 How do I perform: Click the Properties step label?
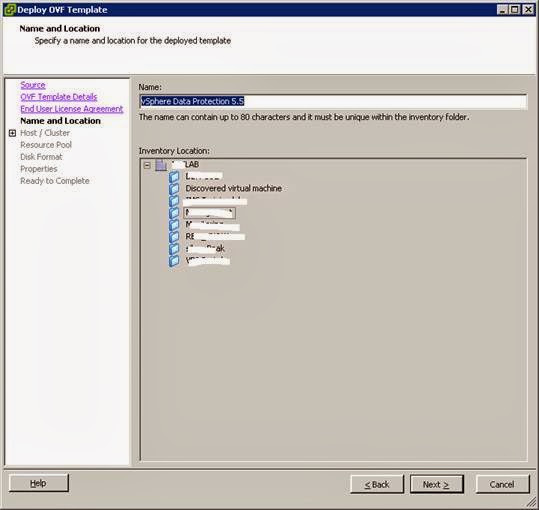[39, 169]
